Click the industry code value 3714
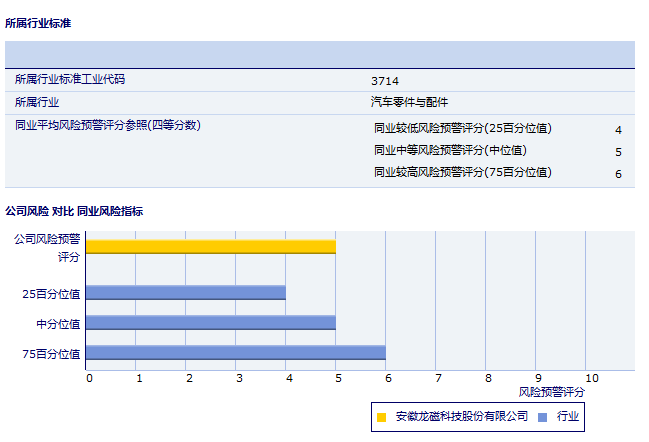Screen dimensions: 649x442 tap(385, 80)
